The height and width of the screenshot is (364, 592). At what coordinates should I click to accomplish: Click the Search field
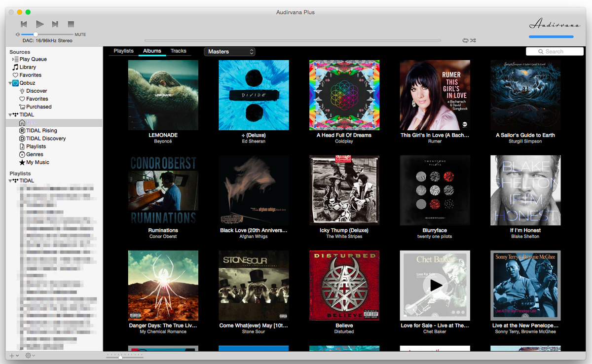(x=555, y=51)
